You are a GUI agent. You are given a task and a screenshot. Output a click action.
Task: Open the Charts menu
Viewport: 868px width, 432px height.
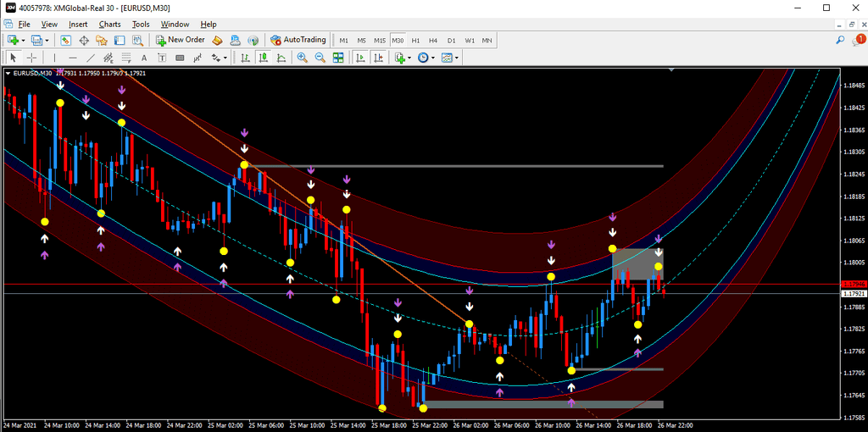[x=109, y=25]
